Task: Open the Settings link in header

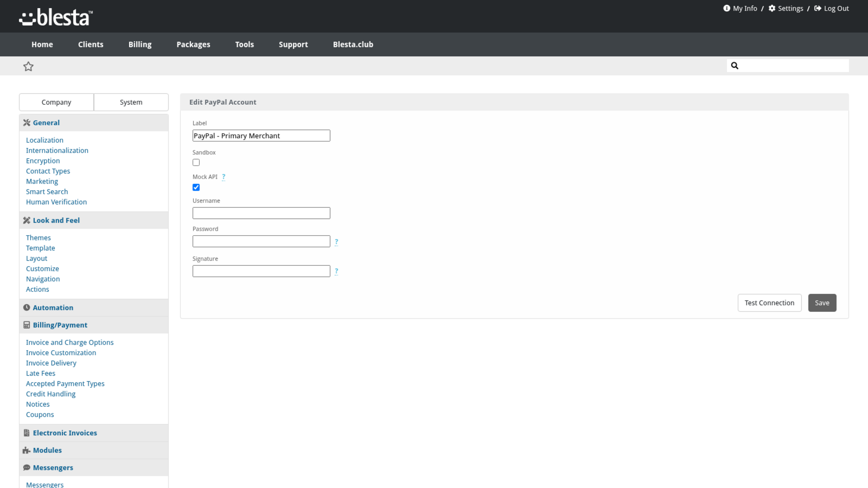Action: (790, 8)
